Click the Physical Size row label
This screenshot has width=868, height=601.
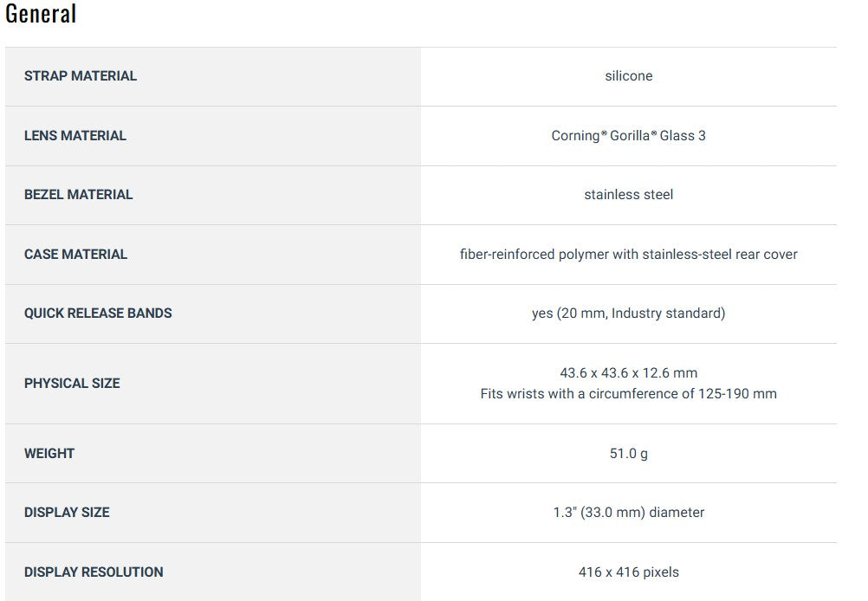click(x=72, y=384)
